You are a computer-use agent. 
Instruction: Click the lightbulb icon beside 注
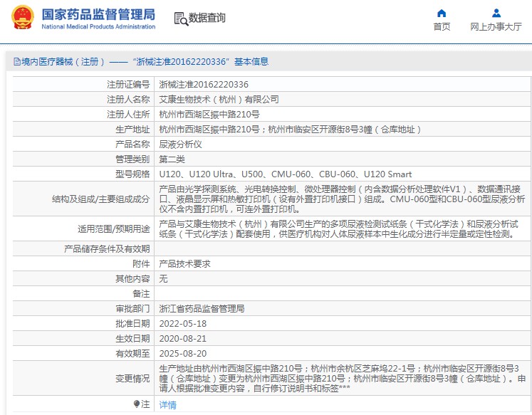[137, 404]
